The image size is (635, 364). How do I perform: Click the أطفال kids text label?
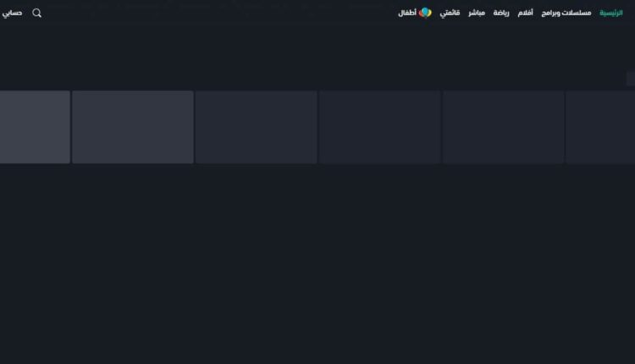coord(407,13)
